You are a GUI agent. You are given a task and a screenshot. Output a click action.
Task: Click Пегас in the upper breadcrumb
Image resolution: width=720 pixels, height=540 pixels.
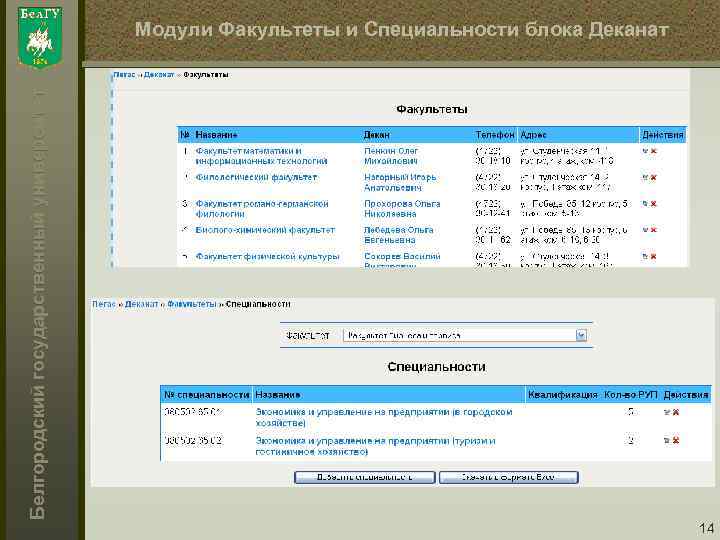pyautogui.click(x=124, y=75)
